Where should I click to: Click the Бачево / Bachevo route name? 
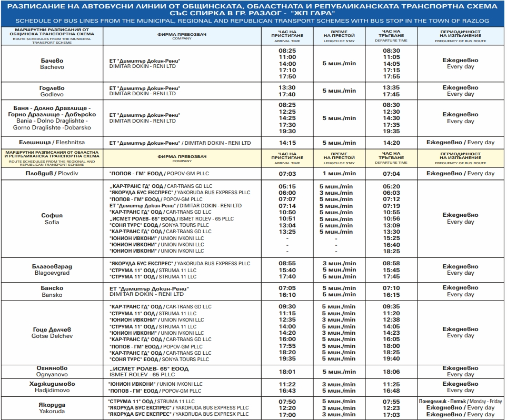52,64
